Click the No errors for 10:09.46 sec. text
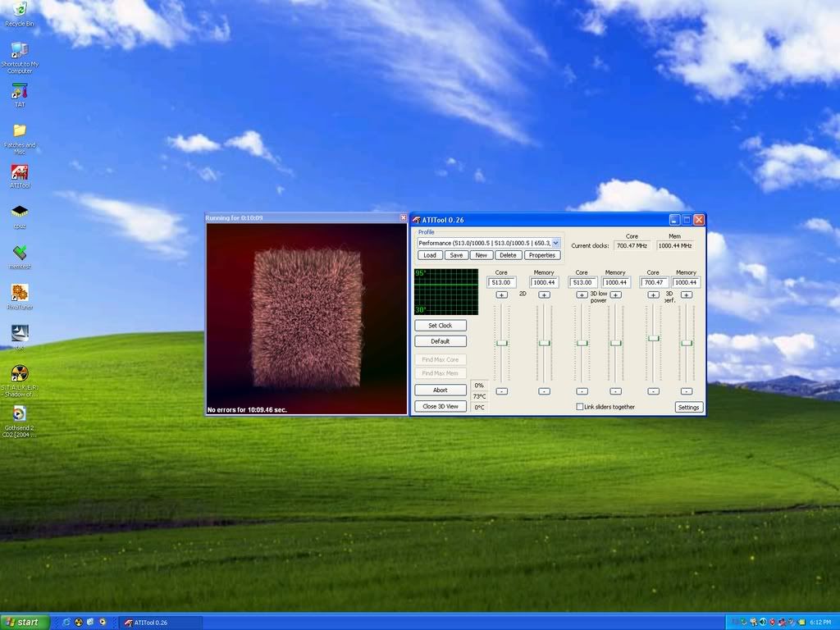 tap(247, 410)
